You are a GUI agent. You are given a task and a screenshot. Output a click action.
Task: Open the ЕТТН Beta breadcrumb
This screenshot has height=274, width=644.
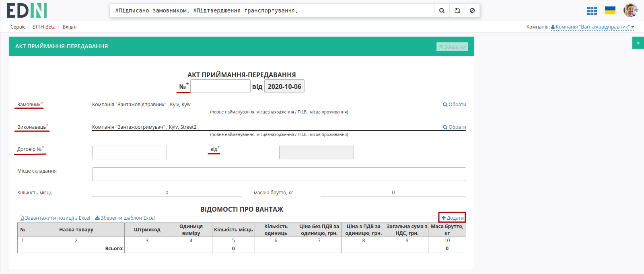(x=44, y=27)
